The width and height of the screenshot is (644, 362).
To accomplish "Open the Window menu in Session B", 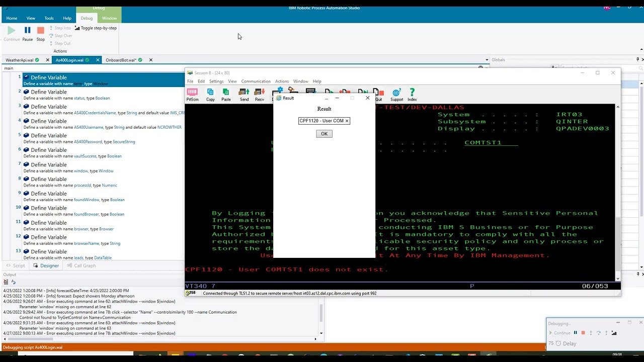I will [300, 81].
